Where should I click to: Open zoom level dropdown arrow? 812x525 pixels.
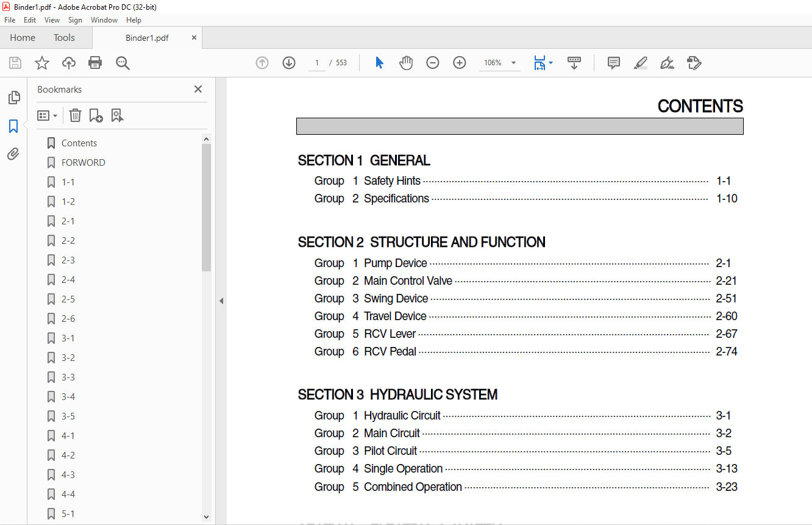pyautogui.click(x=513, y=63)
